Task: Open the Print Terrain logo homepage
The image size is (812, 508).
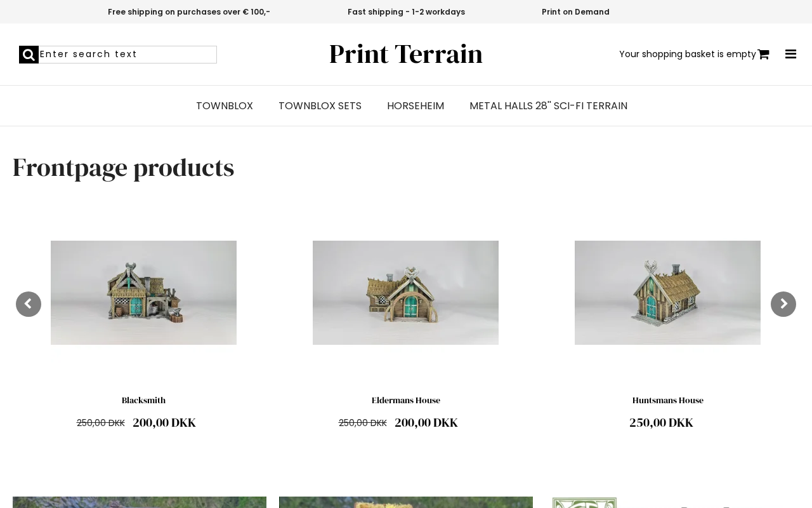Action: coord(406,55)
